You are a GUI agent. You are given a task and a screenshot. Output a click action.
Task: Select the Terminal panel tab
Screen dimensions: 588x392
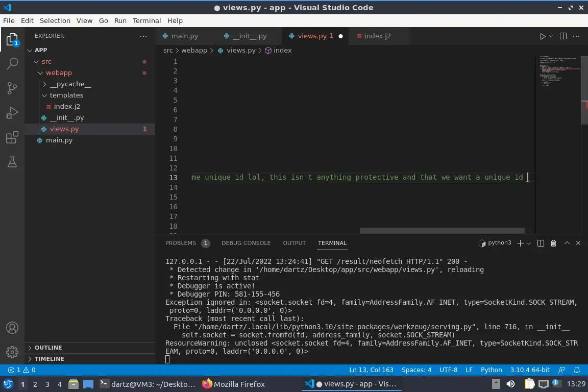point(332,243)
